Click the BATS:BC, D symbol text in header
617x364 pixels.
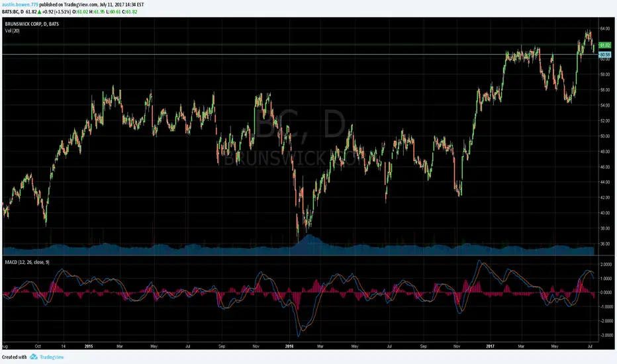(x=13, y=12)
